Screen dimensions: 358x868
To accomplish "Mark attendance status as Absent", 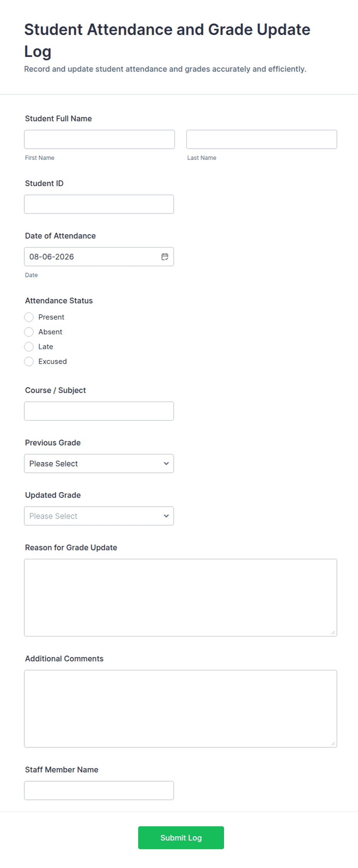I will click(x=29, y=332).
